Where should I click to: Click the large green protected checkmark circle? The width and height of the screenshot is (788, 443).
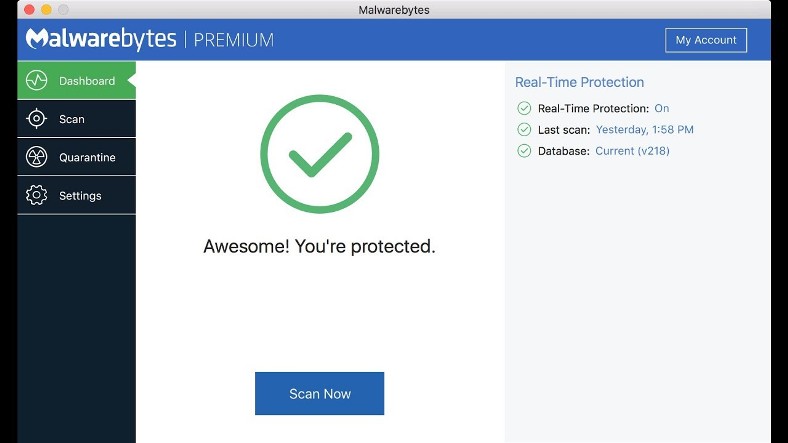pos(320,154)
